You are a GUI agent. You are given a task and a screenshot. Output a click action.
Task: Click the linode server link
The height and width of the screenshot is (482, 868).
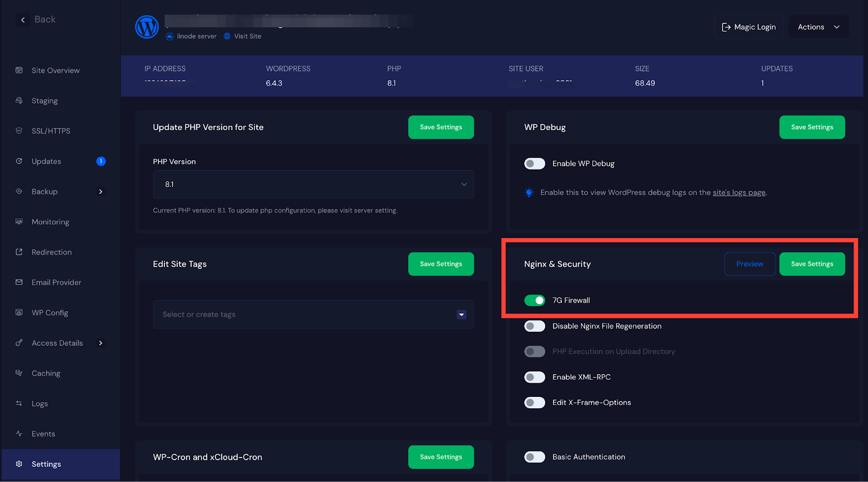(197, 36)
